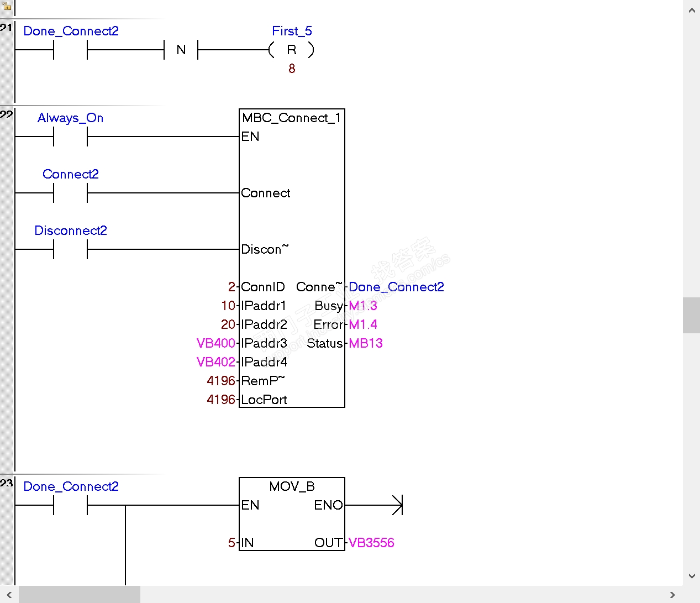Select the Connect2 contact
This screenshot has width=700, height=603.
[x=71, y=193]
